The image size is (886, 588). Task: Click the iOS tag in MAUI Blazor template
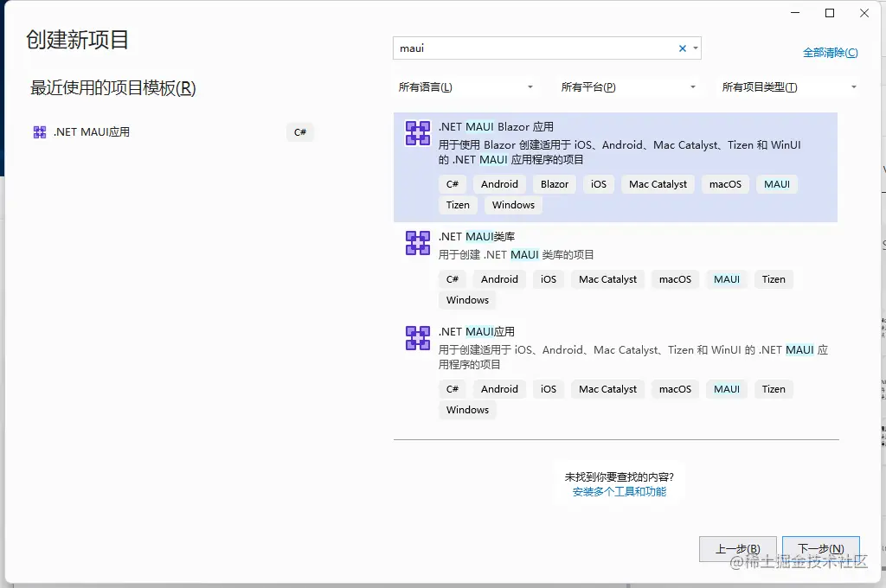pos(599,184)
